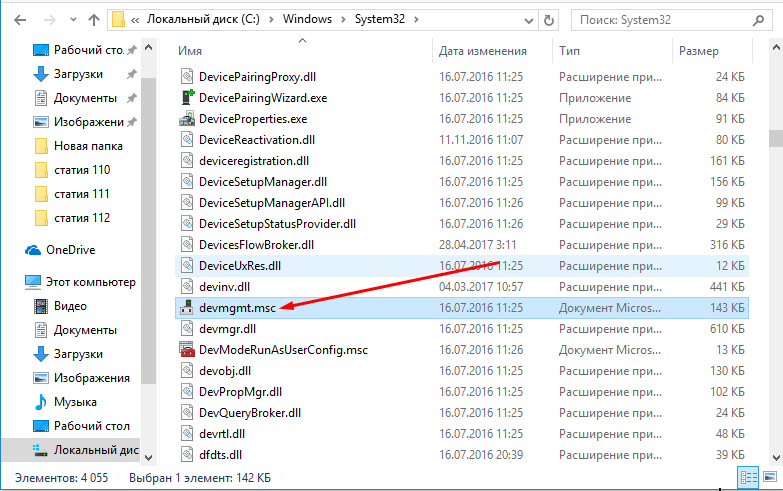Select the DevicePairingWizard.exe application icon
Image resolution: width=783 pixels, height=491 pixels.
click(x=186, y=98)
